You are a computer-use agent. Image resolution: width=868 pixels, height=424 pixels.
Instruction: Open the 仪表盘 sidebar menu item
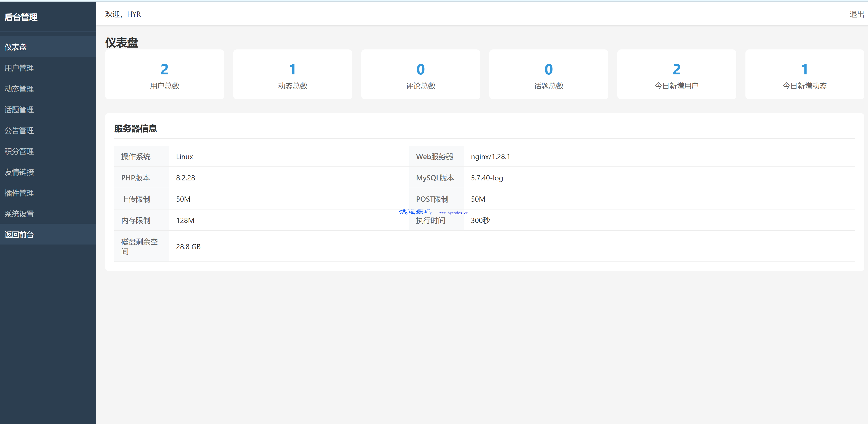[16, 47]
